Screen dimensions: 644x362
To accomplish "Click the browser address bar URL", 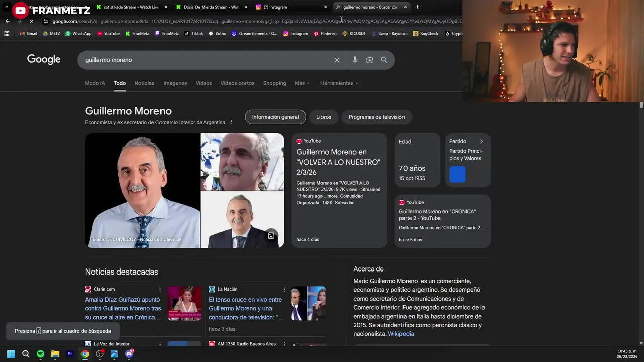I will (257, 21).
